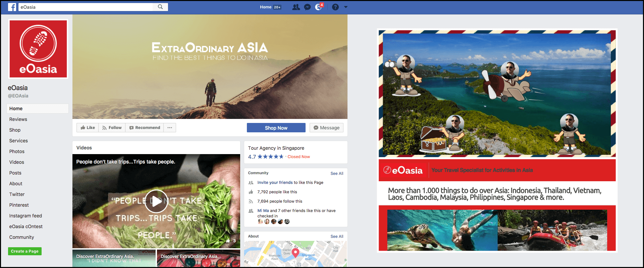
Task: Click the invite friends people icon
Action: (x=251, y=183)
